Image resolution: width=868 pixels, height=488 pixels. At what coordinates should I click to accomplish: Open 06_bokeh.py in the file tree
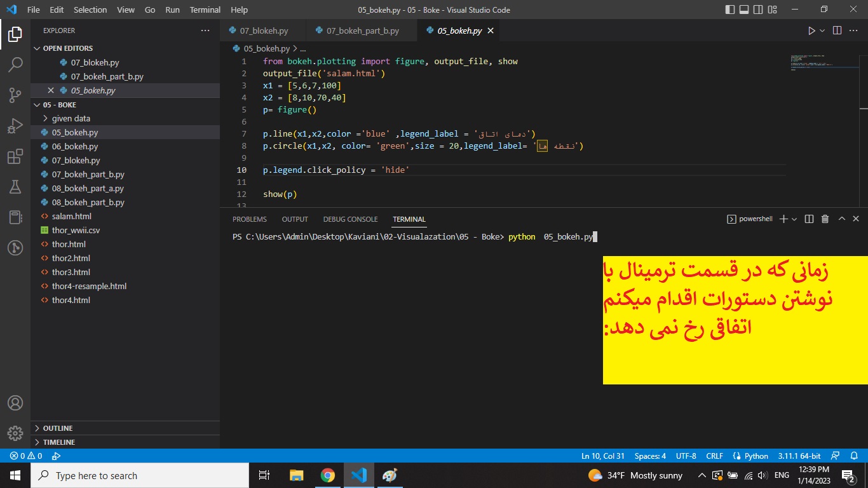click(75, 146)
